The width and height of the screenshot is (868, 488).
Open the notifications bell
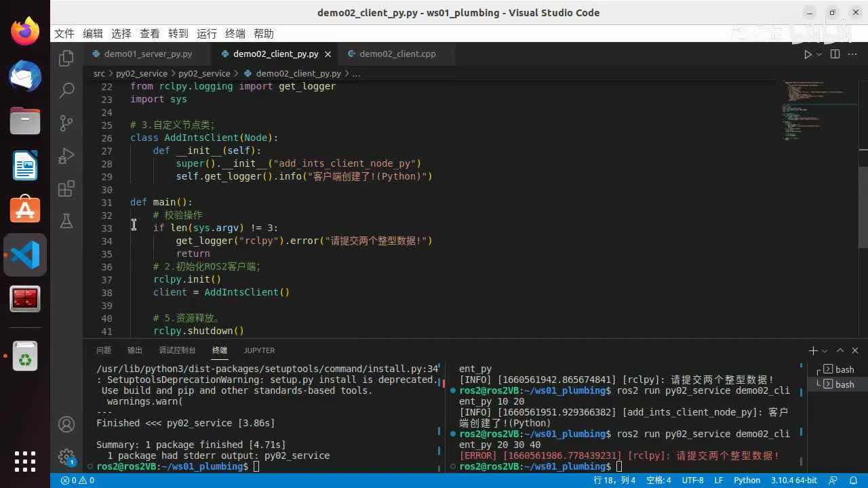(854, 481)
